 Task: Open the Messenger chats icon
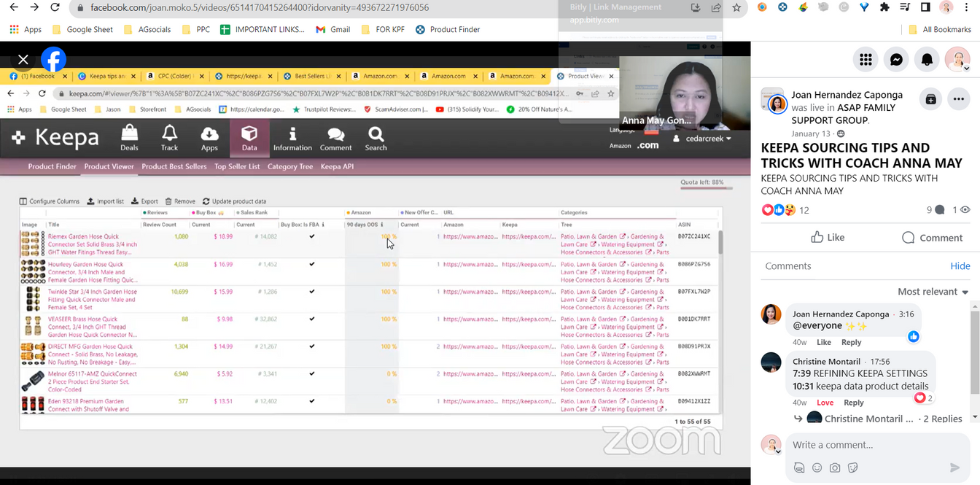pos(896,60)
